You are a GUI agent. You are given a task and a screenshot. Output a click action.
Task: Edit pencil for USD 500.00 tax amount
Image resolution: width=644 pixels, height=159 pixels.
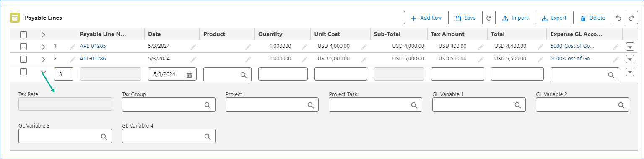[x=481, y=59]
